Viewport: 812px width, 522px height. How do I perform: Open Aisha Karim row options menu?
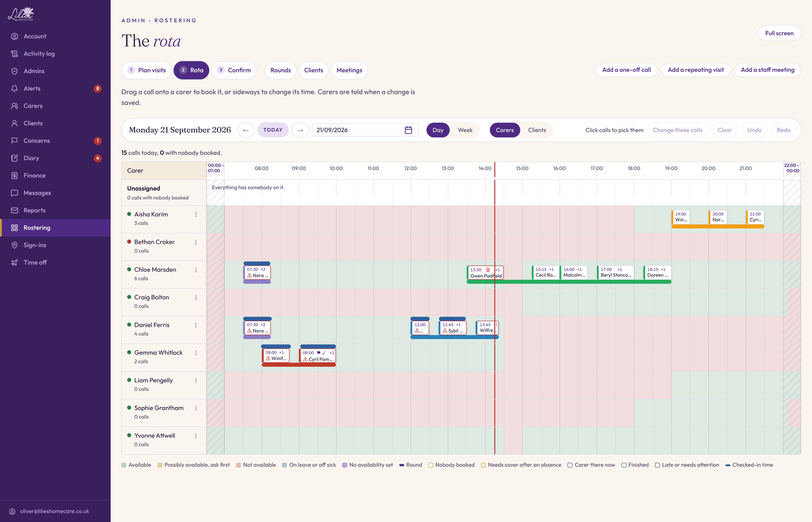coord(196,215)
